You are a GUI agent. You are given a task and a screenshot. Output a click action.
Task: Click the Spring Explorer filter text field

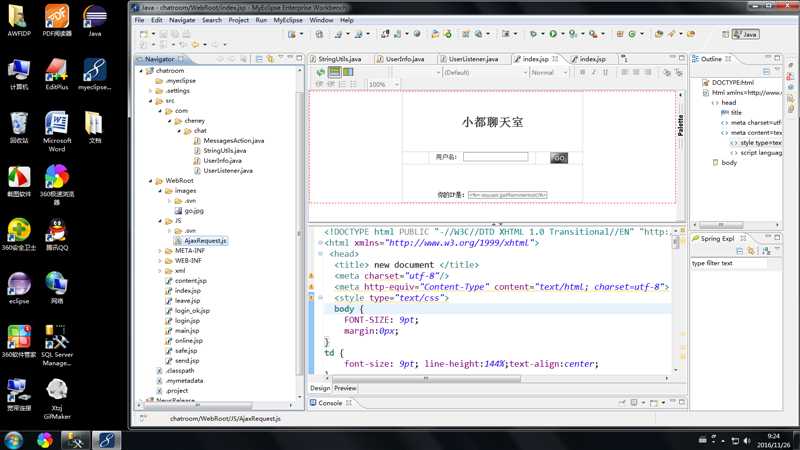coord(728,263)
